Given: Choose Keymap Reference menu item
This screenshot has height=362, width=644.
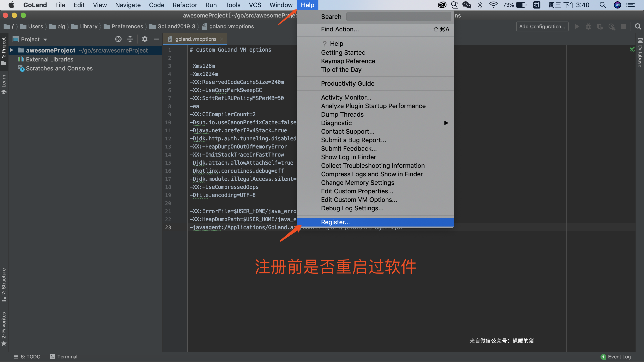Looking at the screenshot, I should [375, 61].
